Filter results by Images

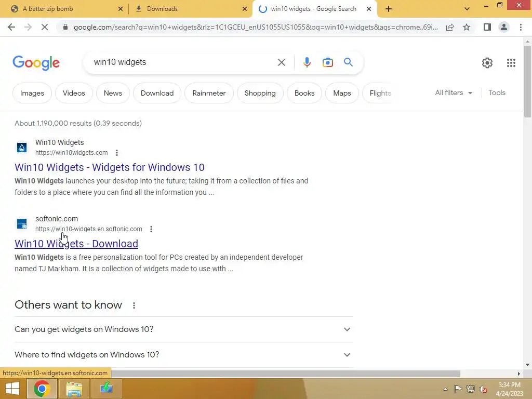coord(32,93)
